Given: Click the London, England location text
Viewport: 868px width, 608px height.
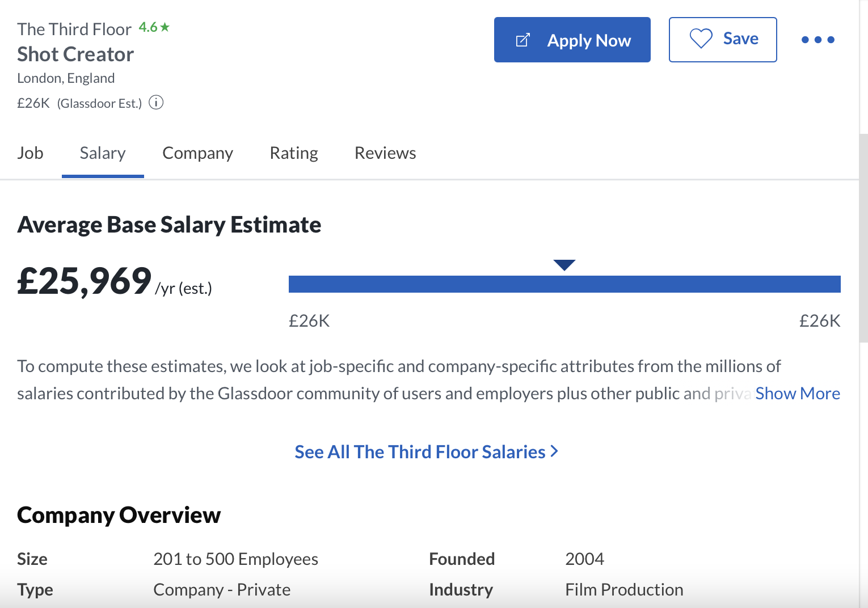Looking at the screenshot, I should point(66,78).
